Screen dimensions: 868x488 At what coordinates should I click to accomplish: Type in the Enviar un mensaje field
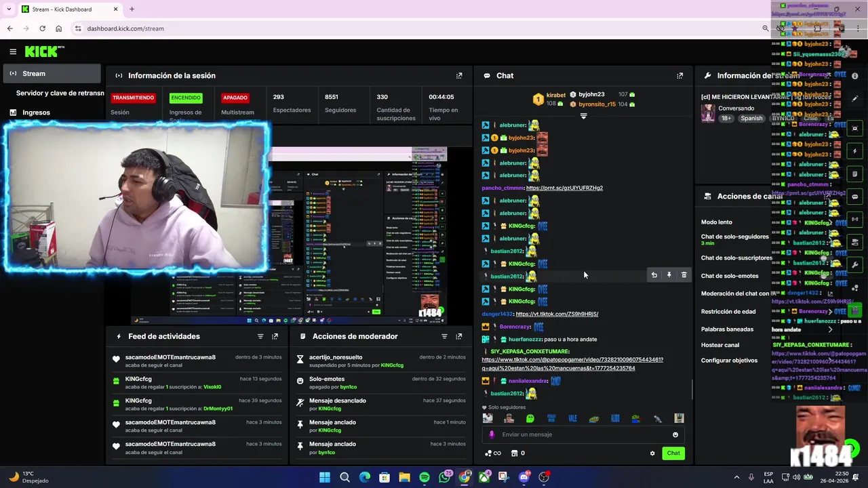click(x=583, y=434)
